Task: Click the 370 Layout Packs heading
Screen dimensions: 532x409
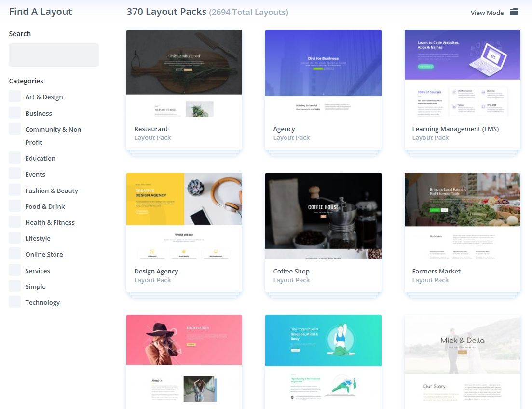Action: [166, 12]
